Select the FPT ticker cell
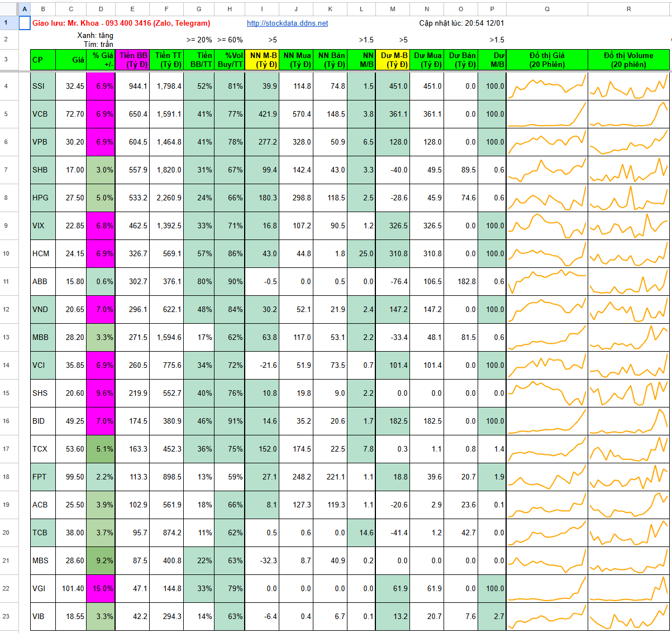The height and width of the screenshot is (633, 672). point(43,477)
